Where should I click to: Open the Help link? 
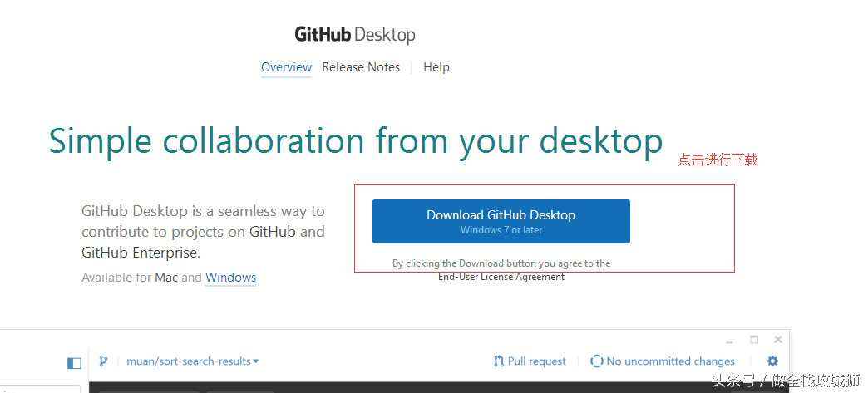click(x=436, y=67)
